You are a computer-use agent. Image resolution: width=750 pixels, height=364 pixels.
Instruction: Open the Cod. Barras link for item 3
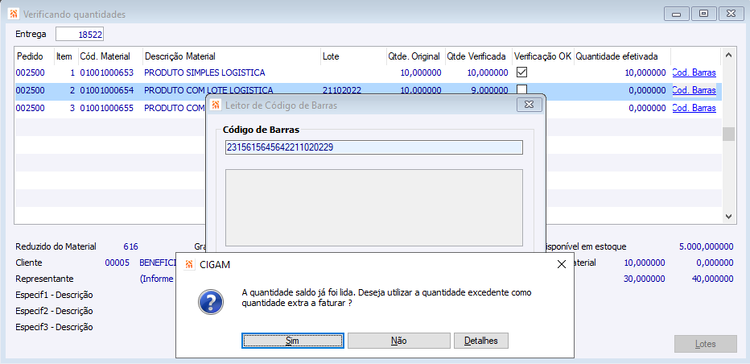[x=694, y=108]
